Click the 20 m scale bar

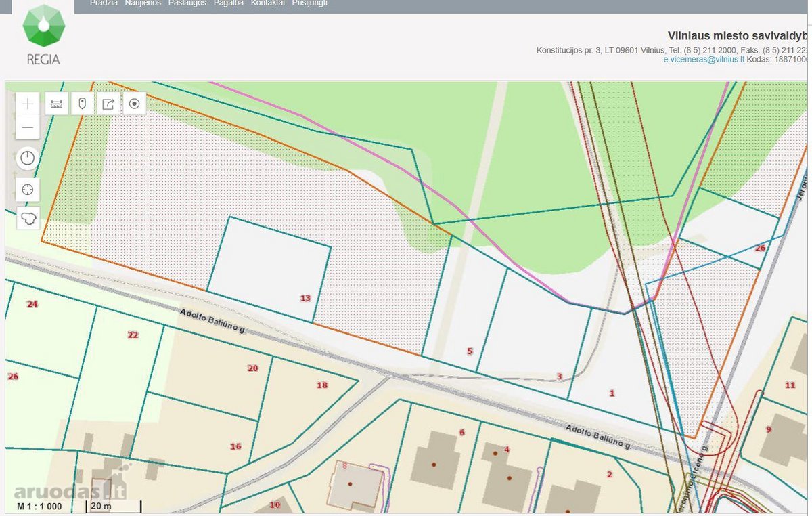pyautogui.click(x=113, y=506)
